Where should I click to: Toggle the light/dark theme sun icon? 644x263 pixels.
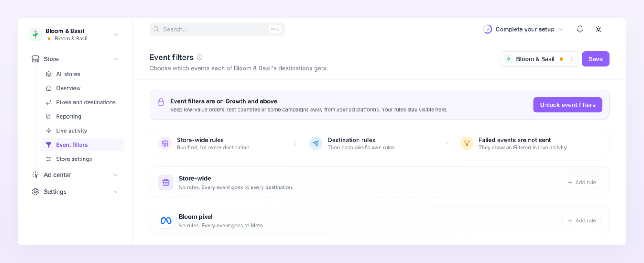598,29
